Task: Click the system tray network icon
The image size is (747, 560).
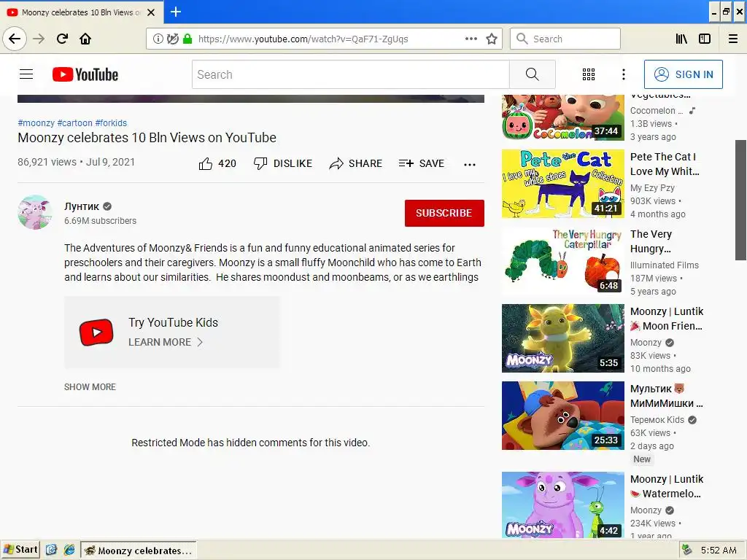Action: click(687, 550)
